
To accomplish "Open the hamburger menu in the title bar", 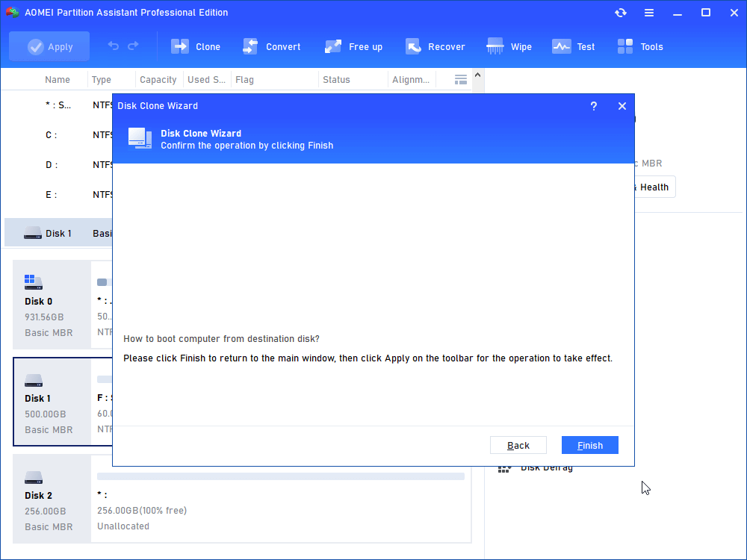I will pyautogui.click(x=649, y=13).
